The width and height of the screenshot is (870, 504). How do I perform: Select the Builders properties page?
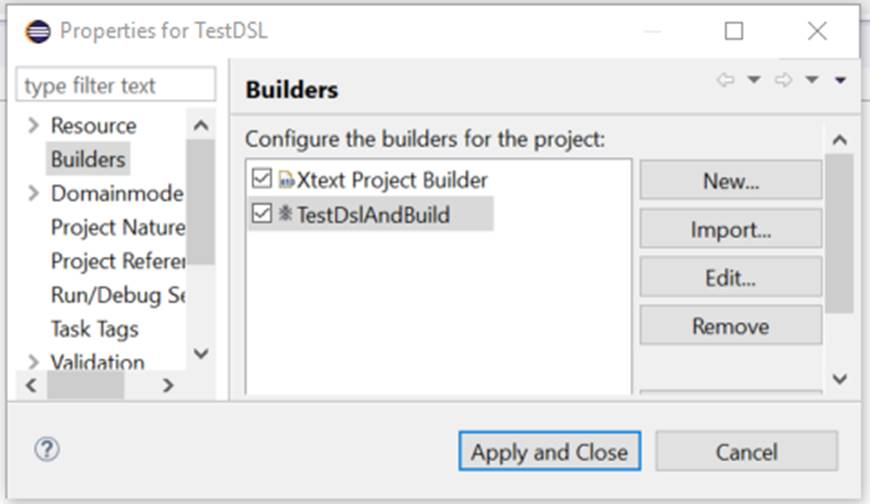coord(88,159)
